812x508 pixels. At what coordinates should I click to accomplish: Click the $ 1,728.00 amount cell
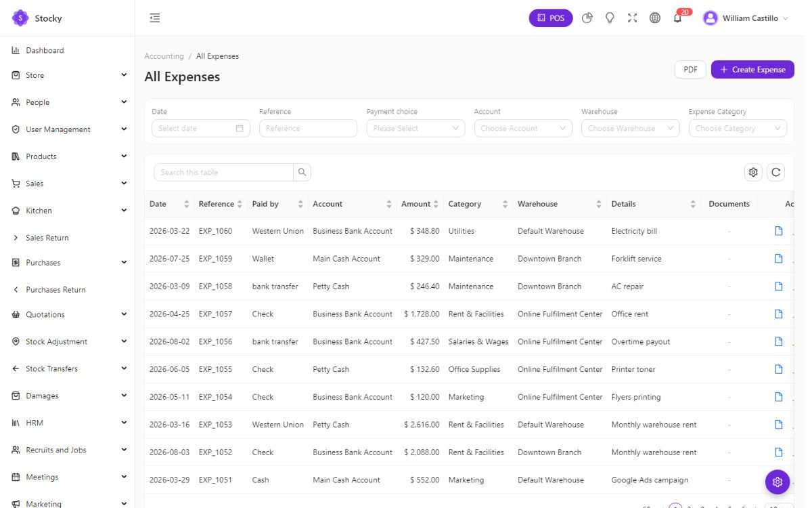click(422, 314)
